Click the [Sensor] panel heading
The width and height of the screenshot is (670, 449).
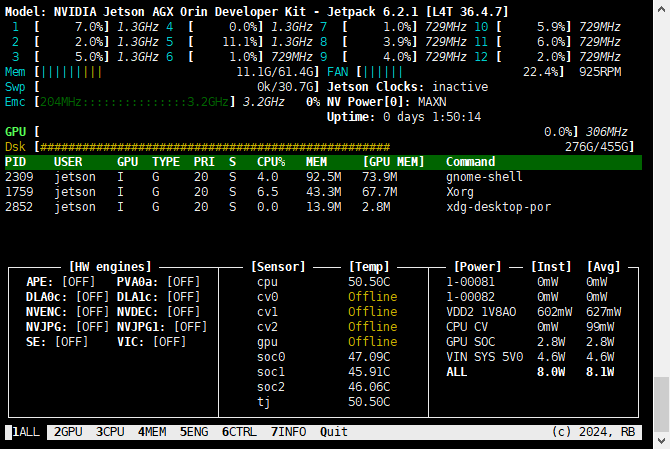[278, 267]
